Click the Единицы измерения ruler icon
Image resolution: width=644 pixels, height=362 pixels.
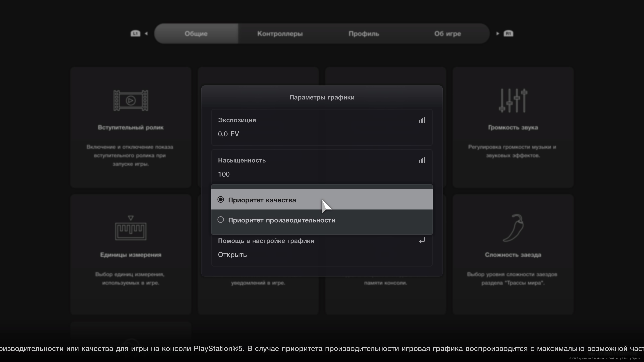click(x=131, y=228)
